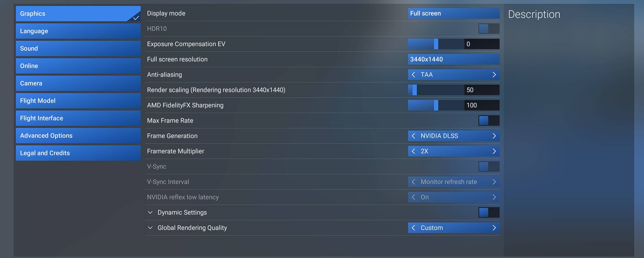
Task: Open the Display mode Full screen dropdown
Action: point(454,13)
